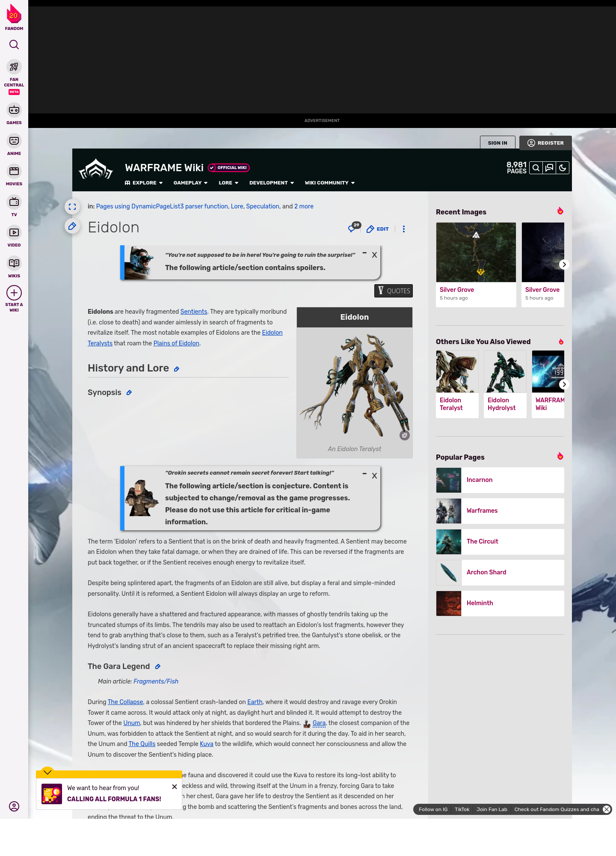Click the Sign In button
This screenshot has height=856, width=616.
click(498, 143)
